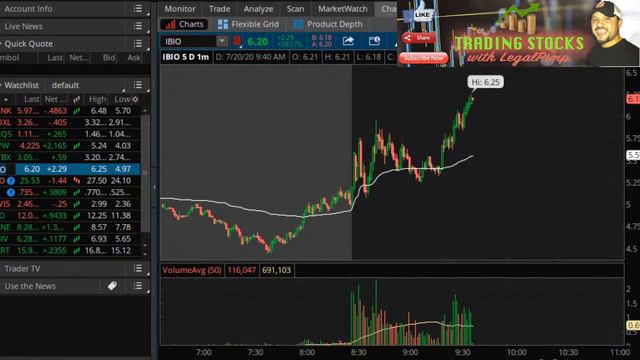Click the 116,047 volume average value
The image size is (640, 360).
click(x=242, y=270)
